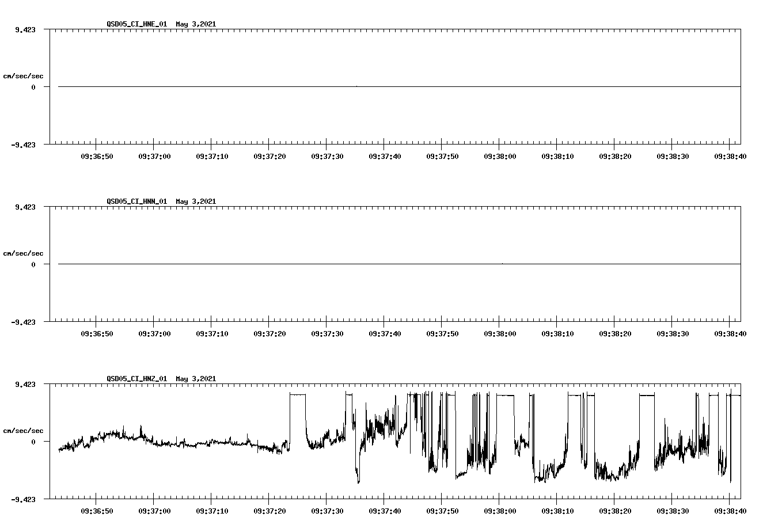Click the cm/sec/sec label on HNZ panel
The image size is (782, 532).
pyautogui.click(x=24, y=430)
